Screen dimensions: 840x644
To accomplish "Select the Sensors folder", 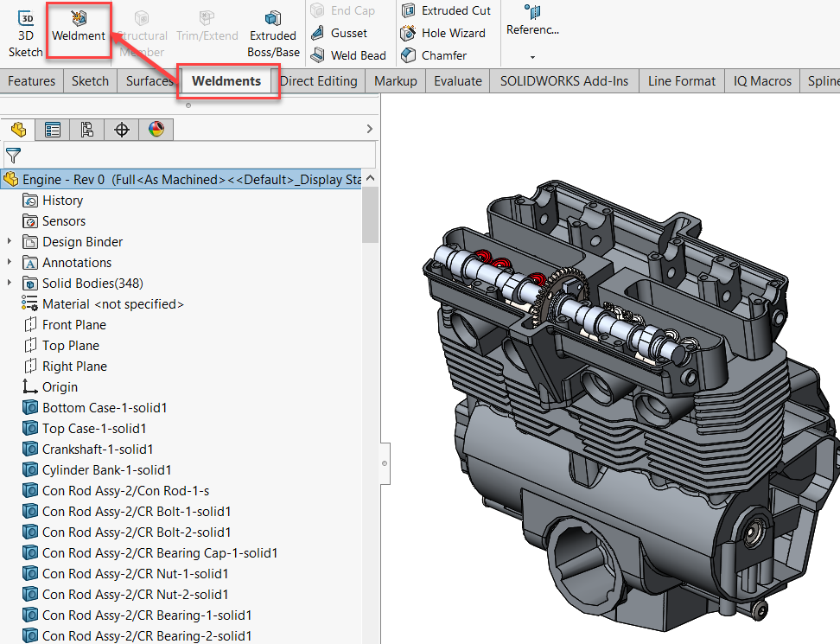I will (54, 221).
